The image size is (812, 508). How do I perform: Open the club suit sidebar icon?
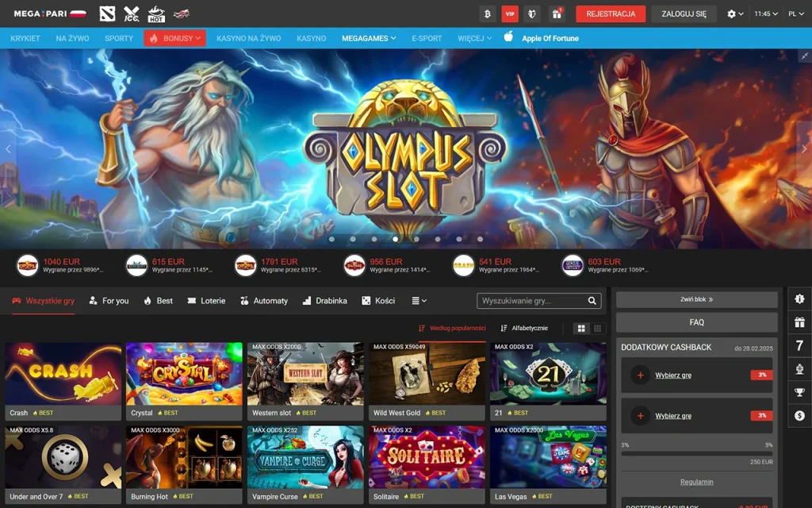point(799,369)
